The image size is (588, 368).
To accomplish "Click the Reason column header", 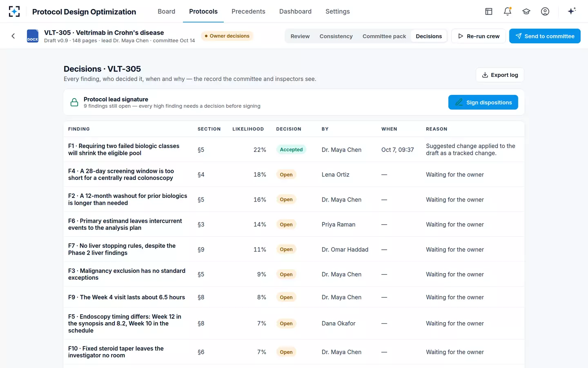I will 437,129.
